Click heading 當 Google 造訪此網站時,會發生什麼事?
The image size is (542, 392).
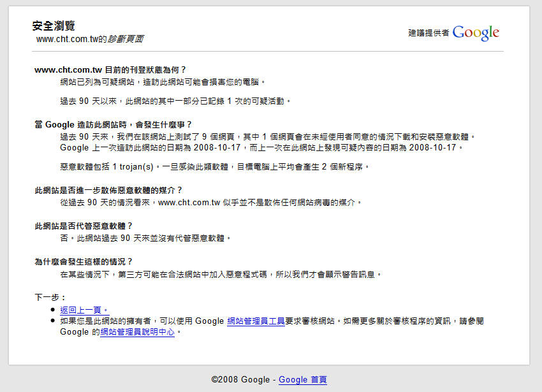click(113, 124)
